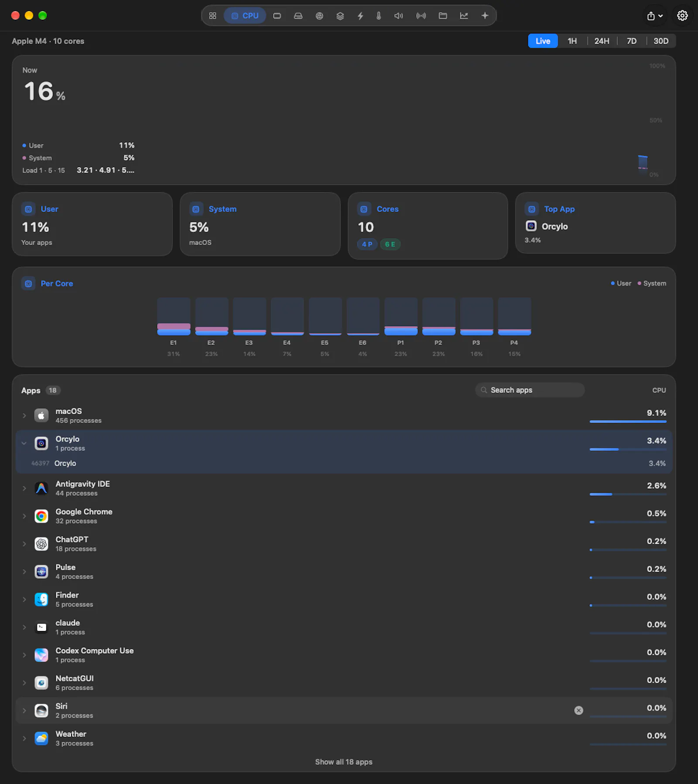Viewport: 698px width, 784px height.
Task: Click the 6 E efficiency cores badge
Action: point(390,244)
